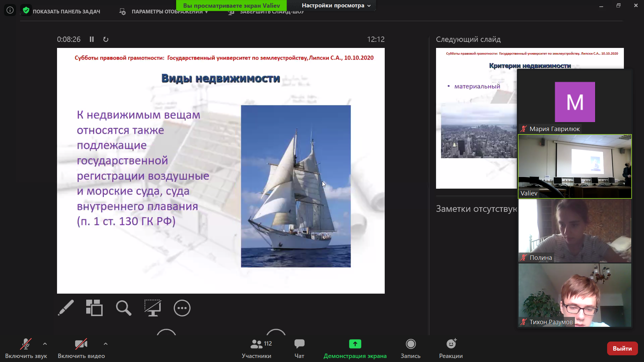Toggle black screen slideshow icon
644x362 pixels.
point(153,308)
